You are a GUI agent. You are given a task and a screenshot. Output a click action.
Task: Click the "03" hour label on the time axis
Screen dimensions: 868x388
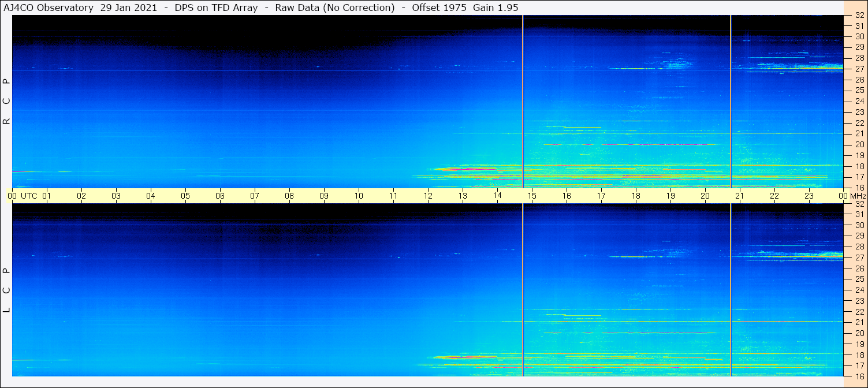pyautogui.click(x=116, y=196)
